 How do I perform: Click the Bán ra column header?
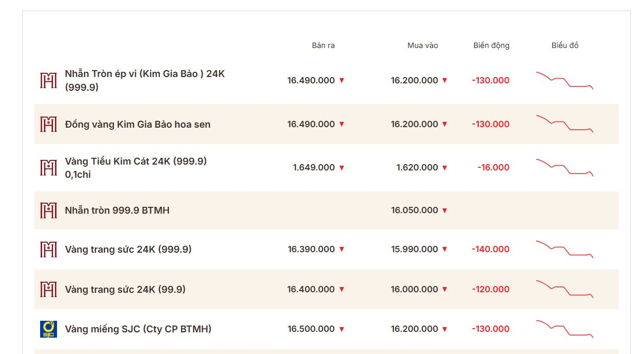[323, 45]
